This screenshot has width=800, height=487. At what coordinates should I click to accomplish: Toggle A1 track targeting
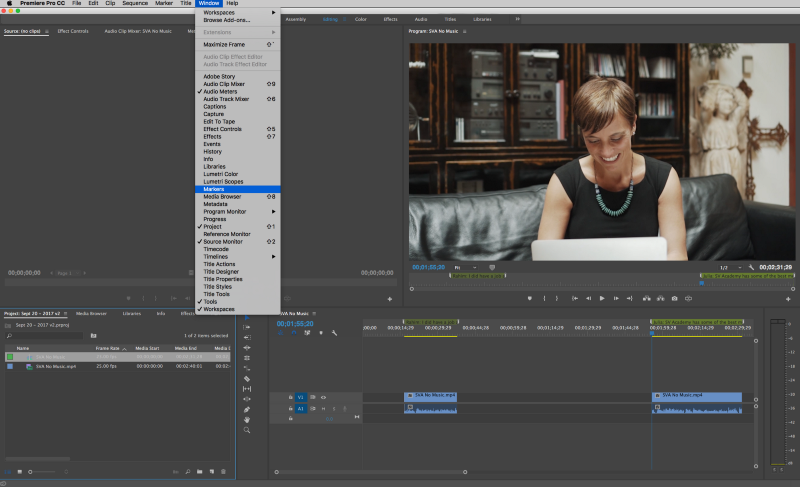coord(301,408)
